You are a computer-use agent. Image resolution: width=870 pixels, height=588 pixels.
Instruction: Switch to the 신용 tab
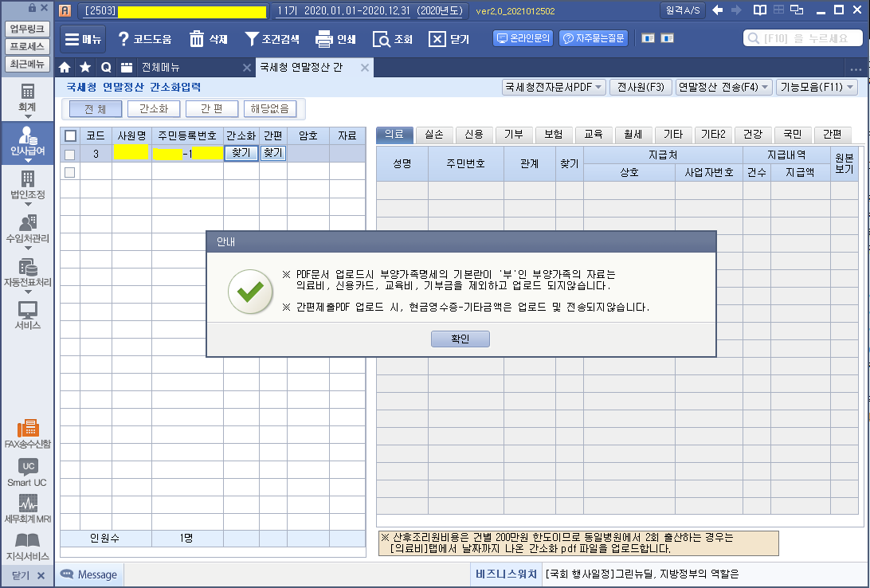coord(474,134)
